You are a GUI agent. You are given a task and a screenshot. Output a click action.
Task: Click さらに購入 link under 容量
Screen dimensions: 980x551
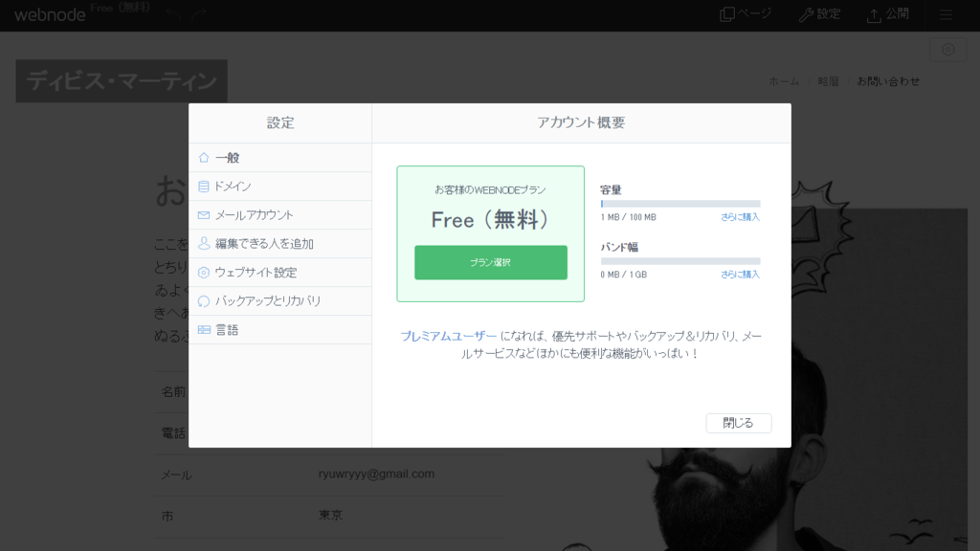pyautogui.click(x=740, y=217)
